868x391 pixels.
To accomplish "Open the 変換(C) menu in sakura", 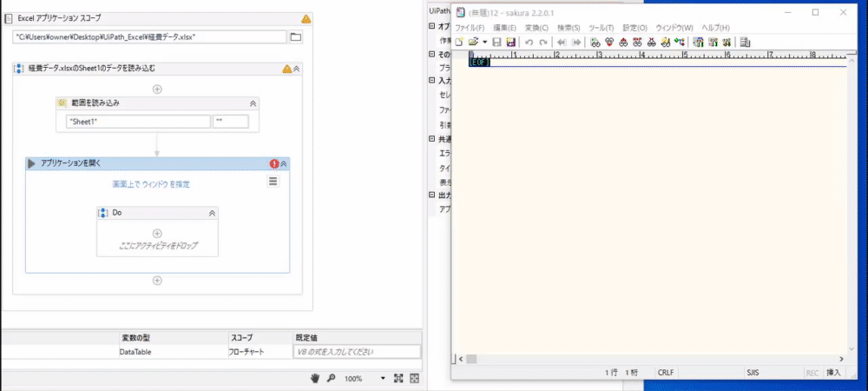I will [536, 28].
